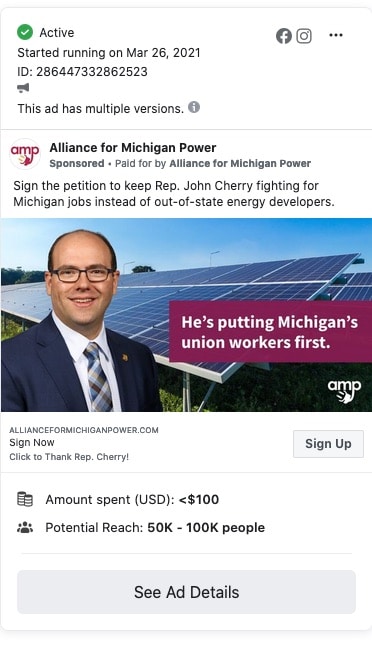Click the ALLIANCEFORMICHIGANPOWER.COM link text

(x=84, y=430)
